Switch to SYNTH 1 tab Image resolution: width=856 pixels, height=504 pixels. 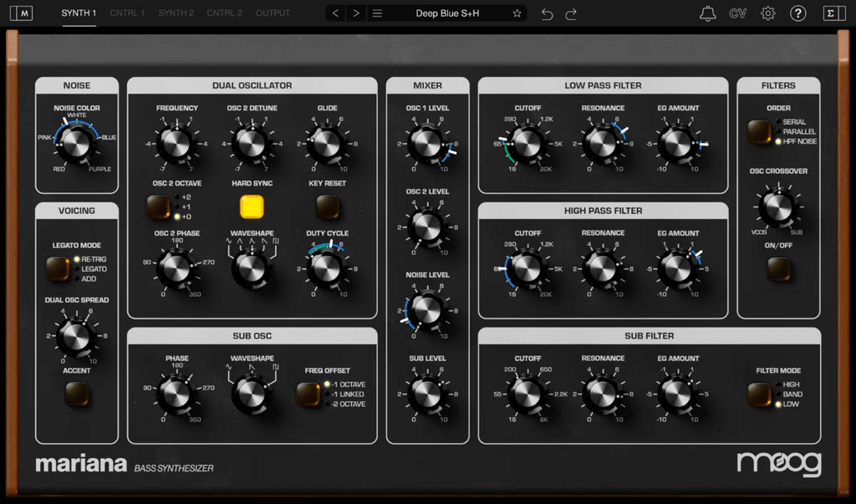click(79, 13)
